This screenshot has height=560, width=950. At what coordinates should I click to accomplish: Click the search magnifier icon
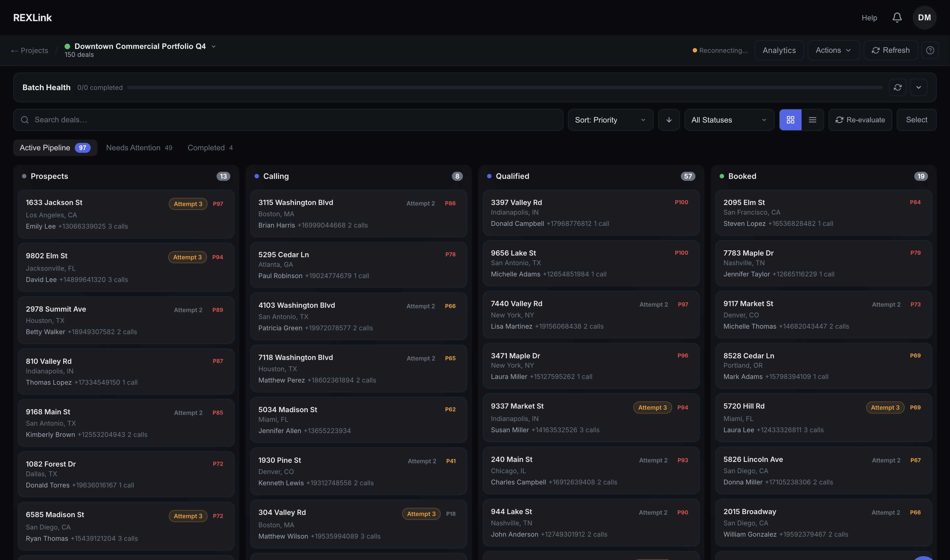[x=25, y=120]
